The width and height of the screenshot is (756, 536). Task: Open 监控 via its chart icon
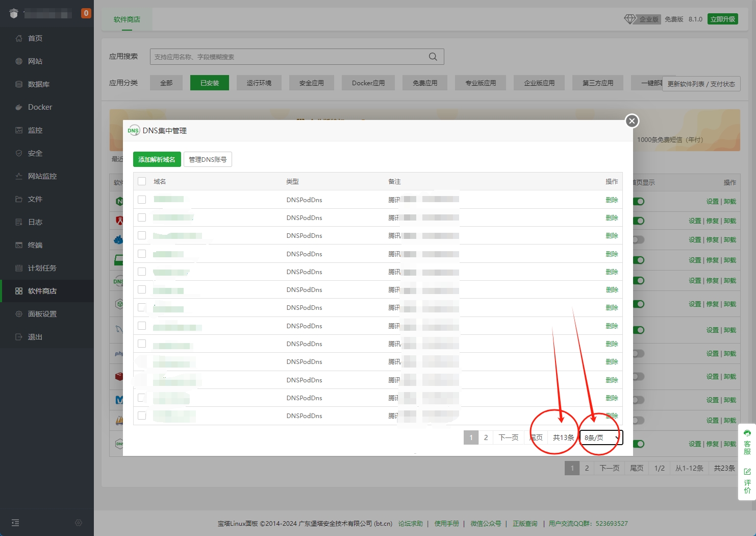[19, 130]
